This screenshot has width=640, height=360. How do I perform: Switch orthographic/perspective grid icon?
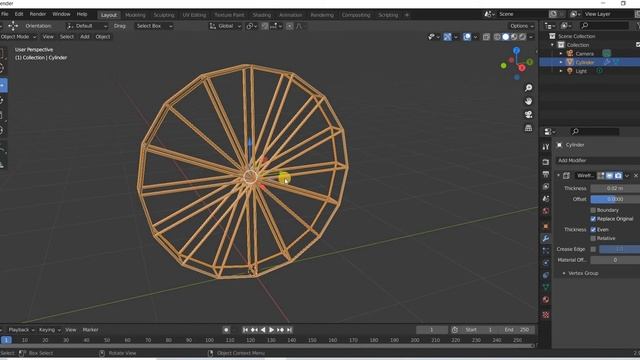pyautogui.click(x=528, y=128)
